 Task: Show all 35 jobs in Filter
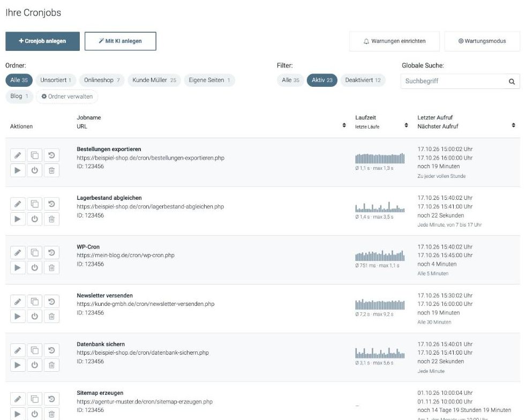(290, 80)
